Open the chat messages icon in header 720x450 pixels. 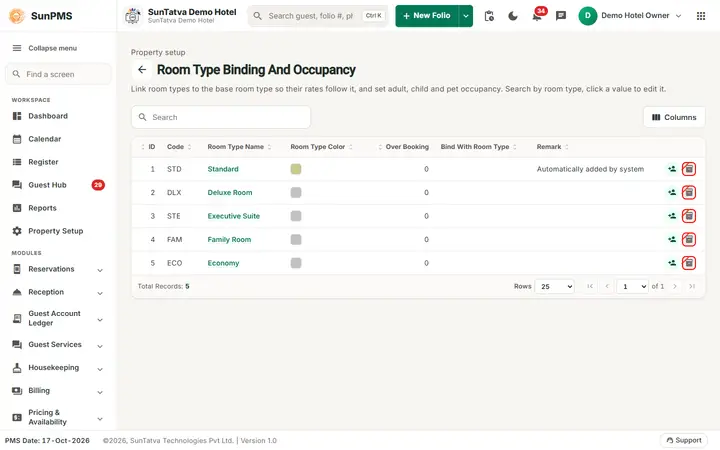(x=561, y=16)
